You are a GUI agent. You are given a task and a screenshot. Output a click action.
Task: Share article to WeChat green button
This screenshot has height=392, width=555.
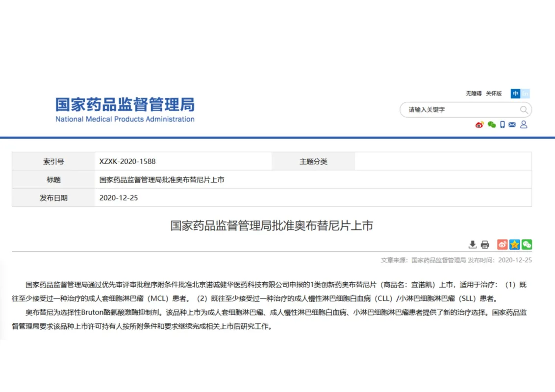pos(527,245)
